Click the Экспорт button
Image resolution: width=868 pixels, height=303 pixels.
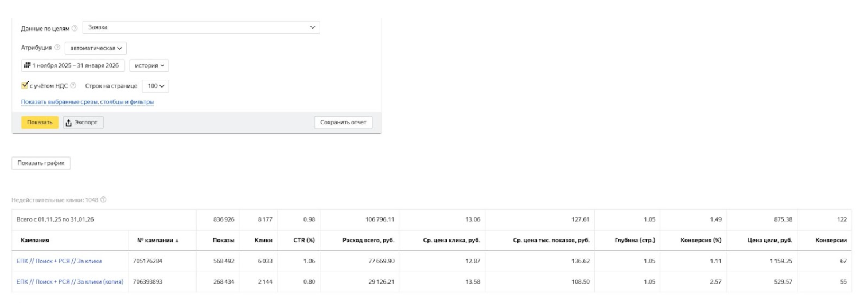[x=83, y=123]
